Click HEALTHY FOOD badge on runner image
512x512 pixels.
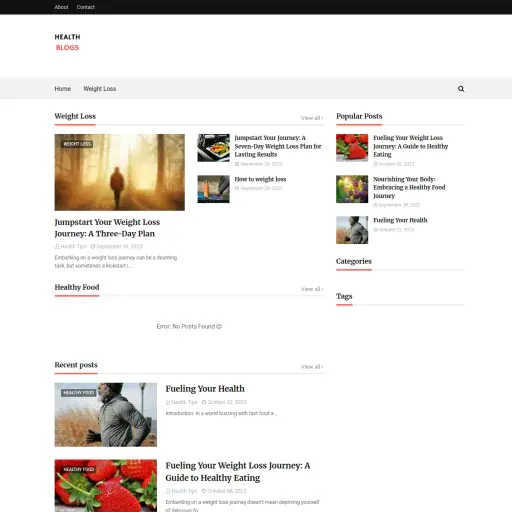pyautogui.click(x=79, y=393)
